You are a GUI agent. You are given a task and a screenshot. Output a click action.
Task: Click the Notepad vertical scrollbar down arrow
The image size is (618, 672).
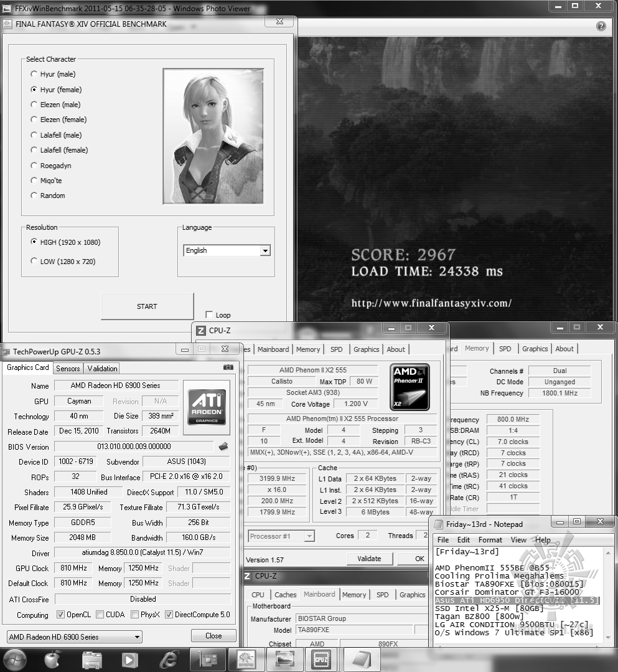tap(607, 637)
